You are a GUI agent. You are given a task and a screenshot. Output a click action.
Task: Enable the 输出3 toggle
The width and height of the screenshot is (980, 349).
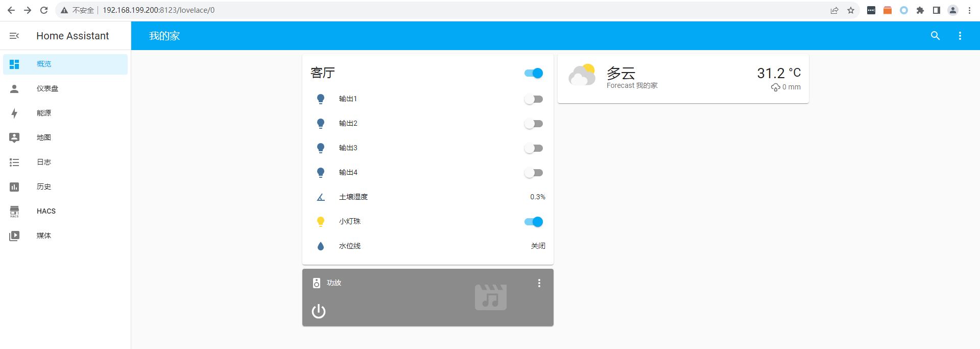tap(534, 148)
